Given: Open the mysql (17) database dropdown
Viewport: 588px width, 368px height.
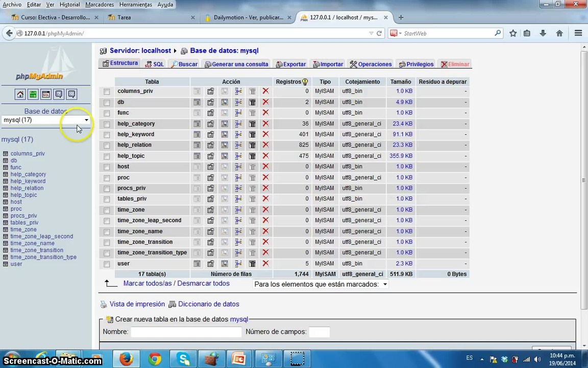Looking at the screenshot, I should point(46,120).
